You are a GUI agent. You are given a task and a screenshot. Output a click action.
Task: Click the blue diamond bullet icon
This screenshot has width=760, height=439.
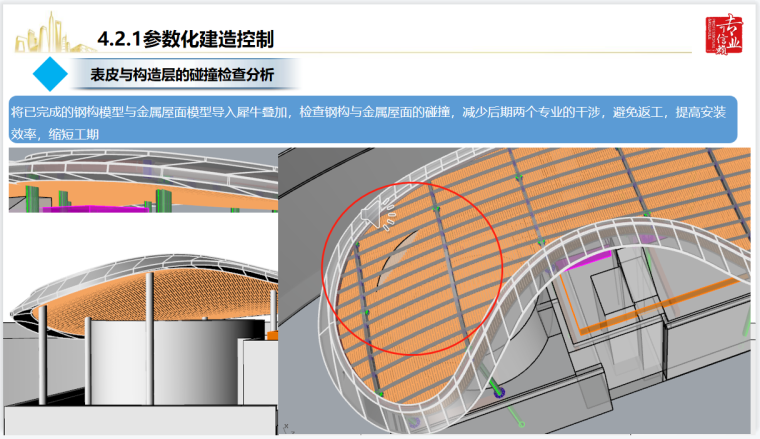(47, 74)
